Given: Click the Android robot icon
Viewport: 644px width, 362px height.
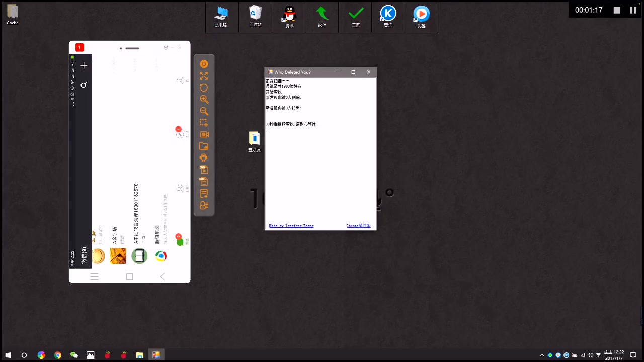Looking at the screenshot, I should click(x=204, y=158).
